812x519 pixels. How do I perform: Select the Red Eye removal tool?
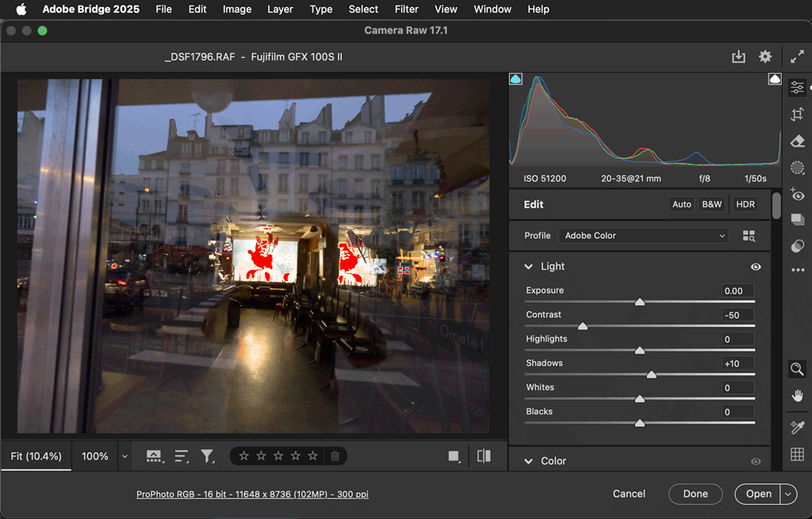(x=798, y=194)
